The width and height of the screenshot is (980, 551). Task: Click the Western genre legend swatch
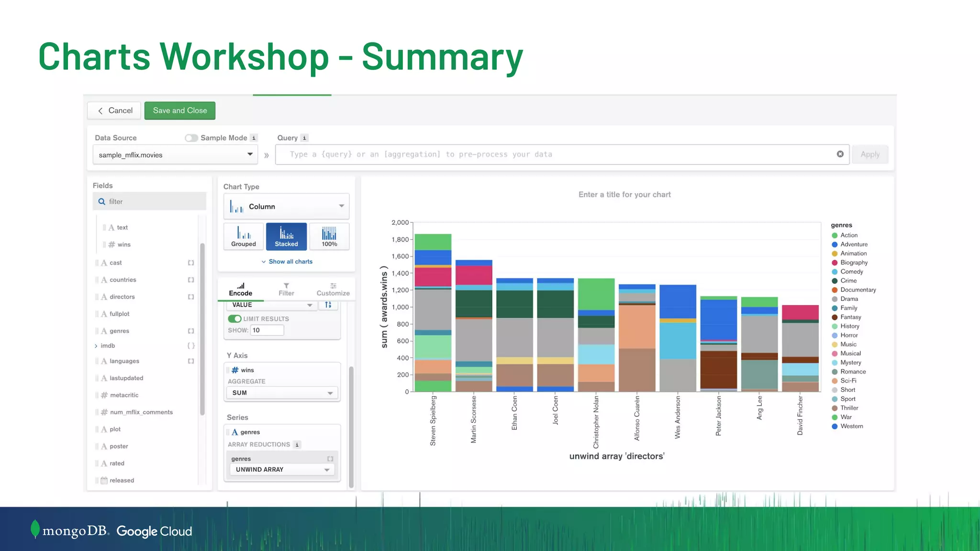[835, 426]
